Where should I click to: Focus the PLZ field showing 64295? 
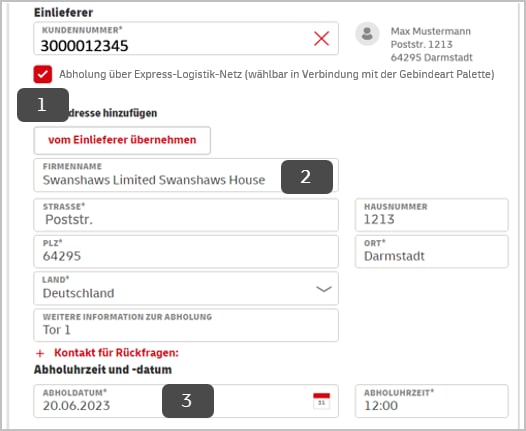pyautogui.click(x=186, y=252)
